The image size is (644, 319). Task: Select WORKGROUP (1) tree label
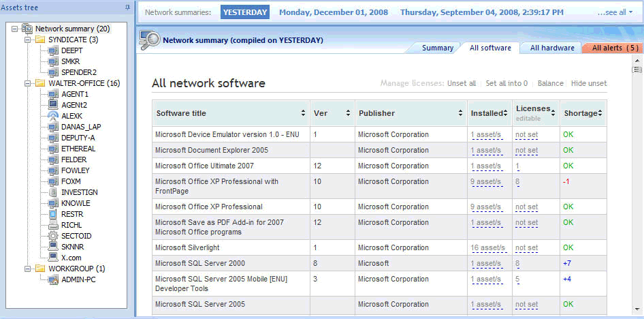click(77, 269)
